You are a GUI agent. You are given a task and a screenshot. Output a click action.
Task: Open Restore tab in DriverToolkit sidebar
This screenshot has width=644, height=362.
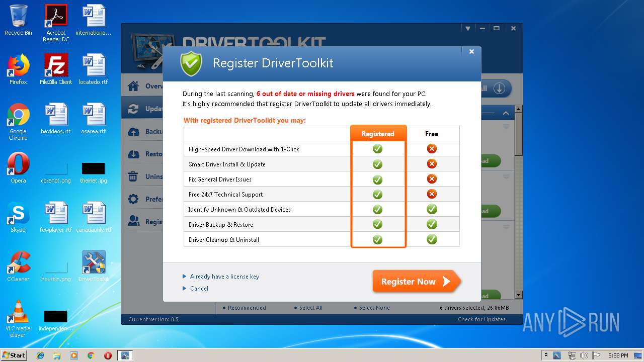(x=142, y=154)
